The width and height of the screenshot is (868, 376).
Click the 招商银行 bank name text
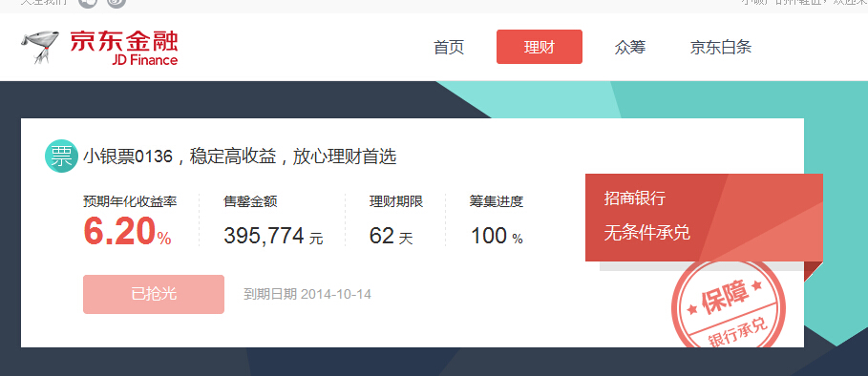click(x=634, y=198)
